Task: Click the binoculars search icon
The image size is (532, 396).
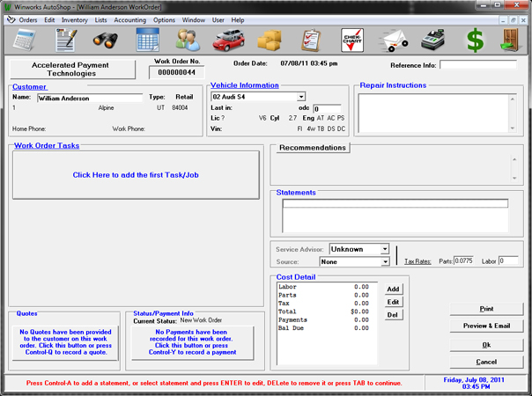Action: (106, 40)
